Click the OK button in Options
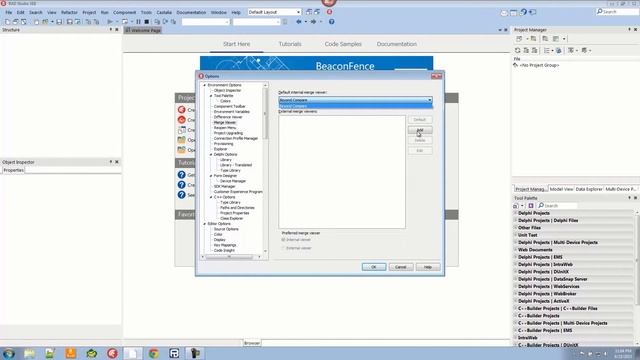Viewport: 640px width, 360px height. [x=373, y=267]
